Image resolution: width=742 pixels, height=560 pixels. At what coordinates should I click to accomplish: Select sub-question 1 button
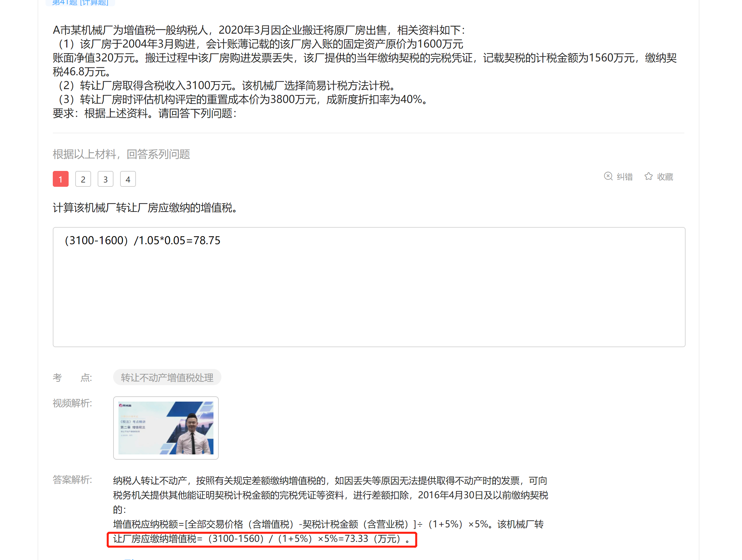pyautogui.click(x=61, y=179)
